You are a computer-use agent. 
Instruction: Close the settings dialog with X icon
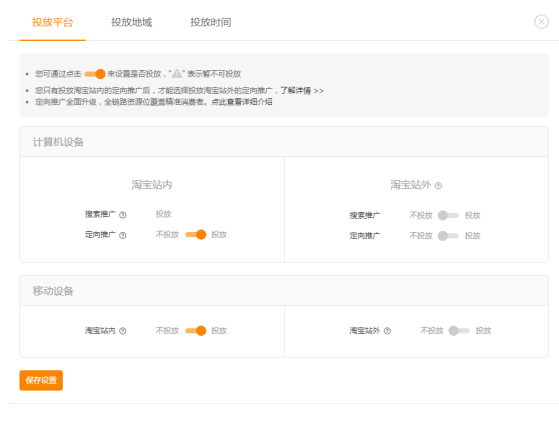541,22
